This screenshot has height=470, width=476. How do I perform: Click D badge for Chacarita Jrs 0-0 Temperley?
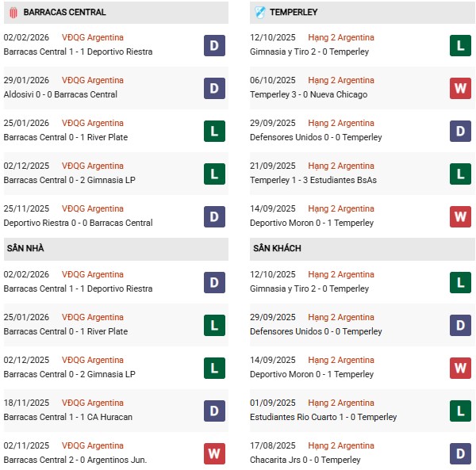click(461, 453)
